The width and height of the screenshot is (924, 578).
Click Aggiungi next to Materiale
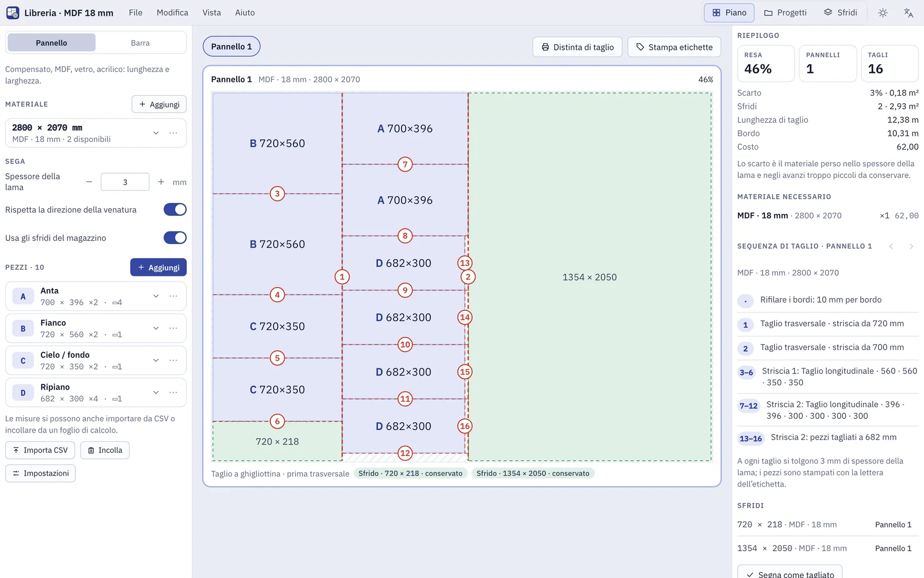(159, 104)
